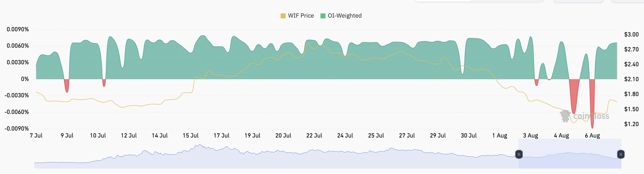Screen dimensions: 644x174
Task: Click the green OI-Weighted legend swatch
Action: point(323,16)
